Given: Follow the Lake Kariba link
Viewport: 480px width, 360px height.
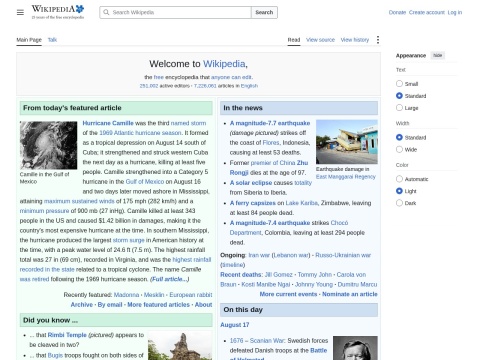Looking at the screenshot, I should pos(302,203).
